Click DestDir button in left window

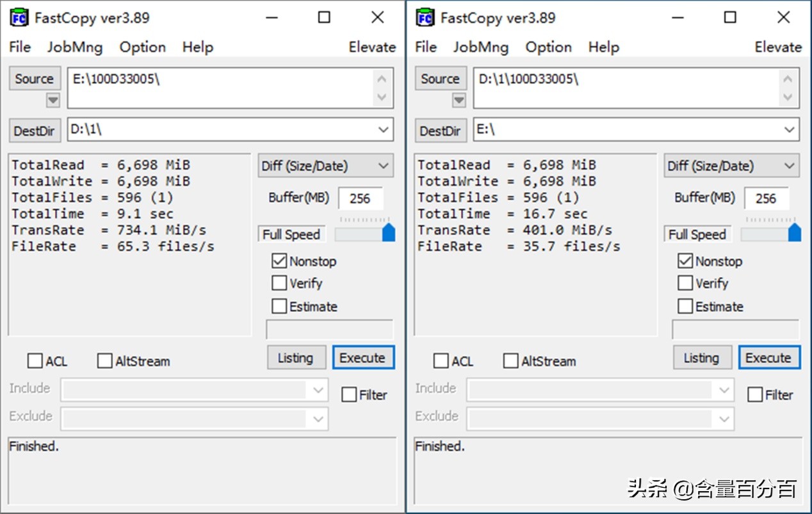pos(35,131)
